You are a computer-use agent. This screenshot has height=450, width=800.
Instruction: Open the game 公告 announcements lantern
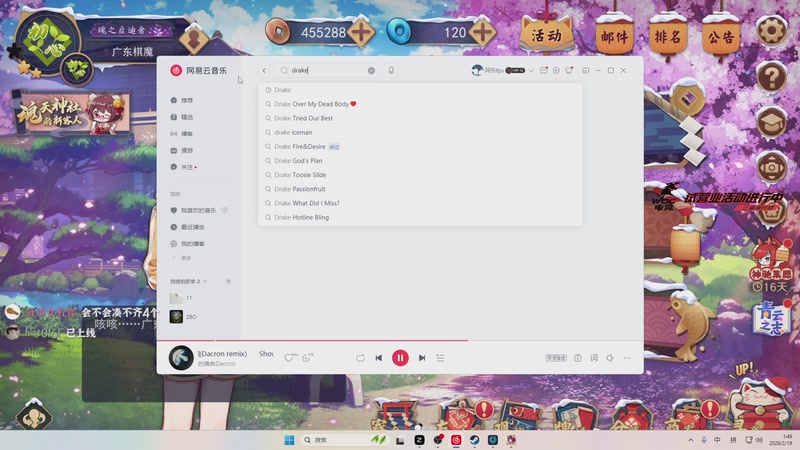tap(720, 36)
